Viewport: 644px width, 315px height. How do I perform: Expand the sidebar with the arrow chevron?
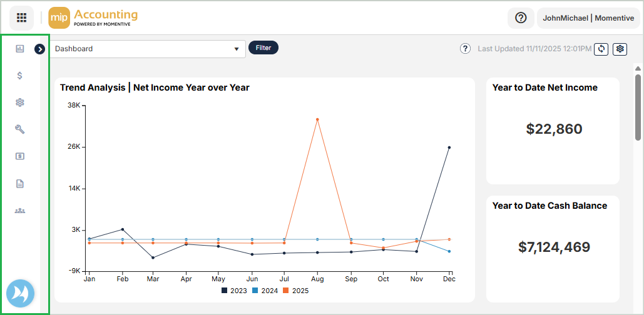pyautogui.click(x=40, y=49)
